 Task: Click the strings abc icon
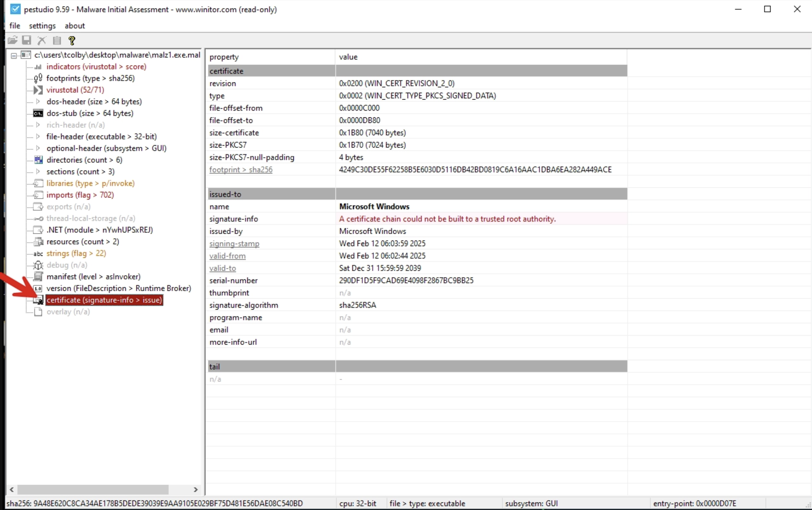[x=38, y=254]
